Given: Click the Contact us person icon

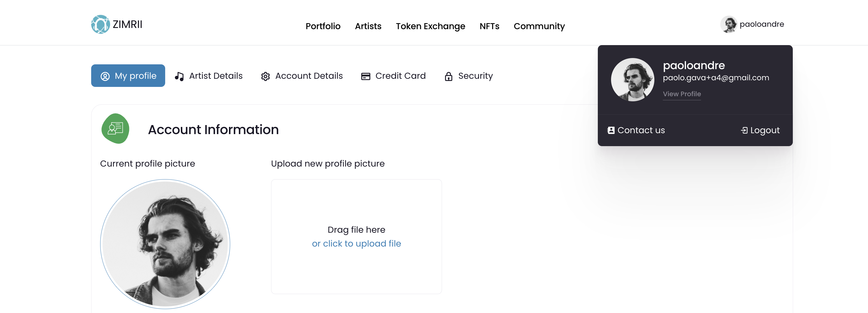Looking at the screenshot, I should [x=610, y=130].
